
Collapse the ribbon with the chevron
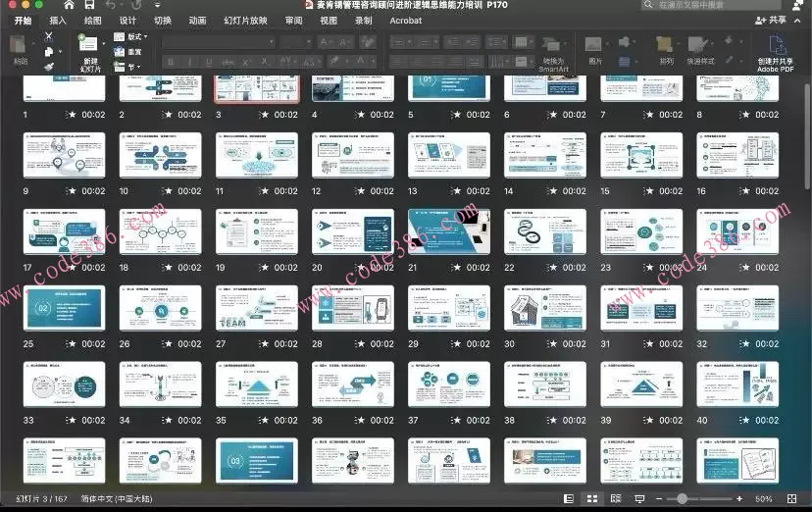point(797,21)
